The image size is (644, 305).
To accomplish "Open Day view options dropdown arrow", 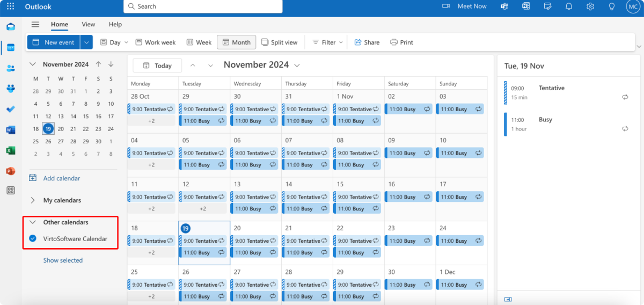I will (x=126, y=42).
